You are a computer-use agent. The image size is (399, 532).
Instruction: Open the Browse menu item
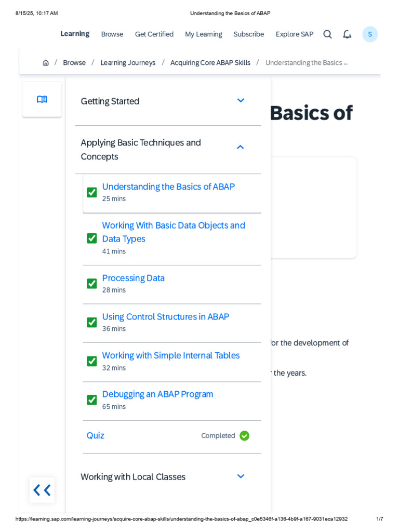point(112,34)
